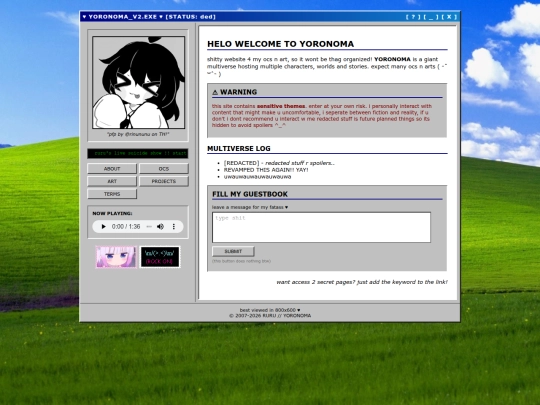Click the REVAMPED THIS AGAIN log entry
The height and width of the screenshot is (405, 540).
click(266, 170)
